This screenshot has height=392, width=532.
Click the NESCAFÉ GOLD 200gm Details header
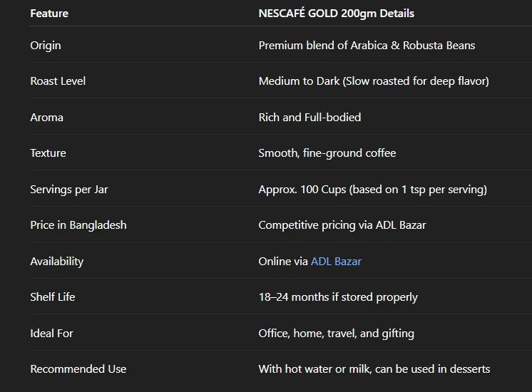[336, 14]
